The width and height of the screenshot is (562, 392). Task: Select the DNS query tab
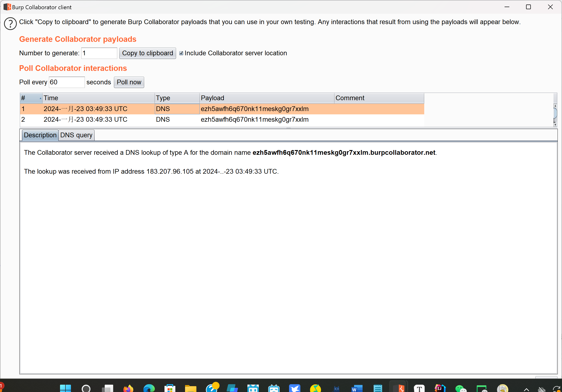pos(76,135)
